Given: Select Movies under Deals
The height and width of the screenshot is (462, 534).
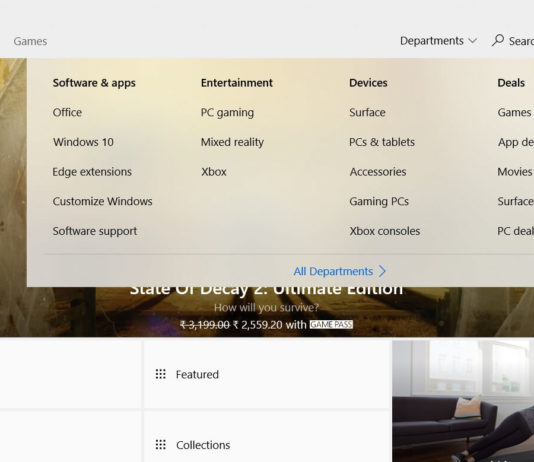Looking at the screenshot, I should (515, 172).
